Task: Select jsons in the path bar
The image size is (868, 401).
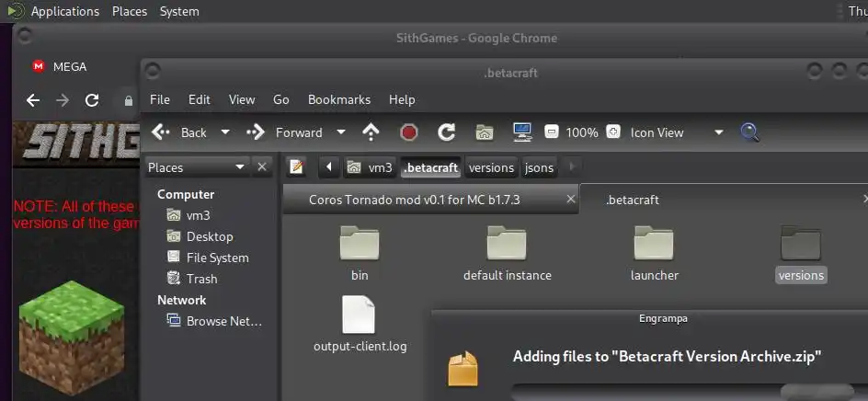Action: [539, 167]
